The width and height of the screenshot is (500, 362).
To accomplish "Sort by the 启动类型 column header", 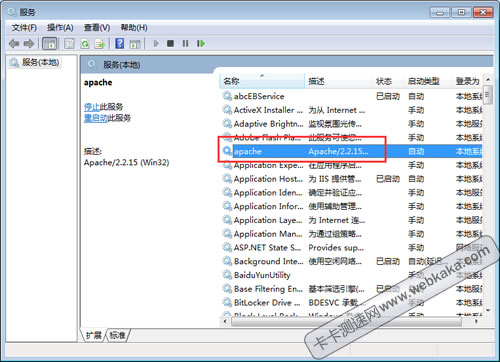I will pyautogui.click(x=428, y=81).
